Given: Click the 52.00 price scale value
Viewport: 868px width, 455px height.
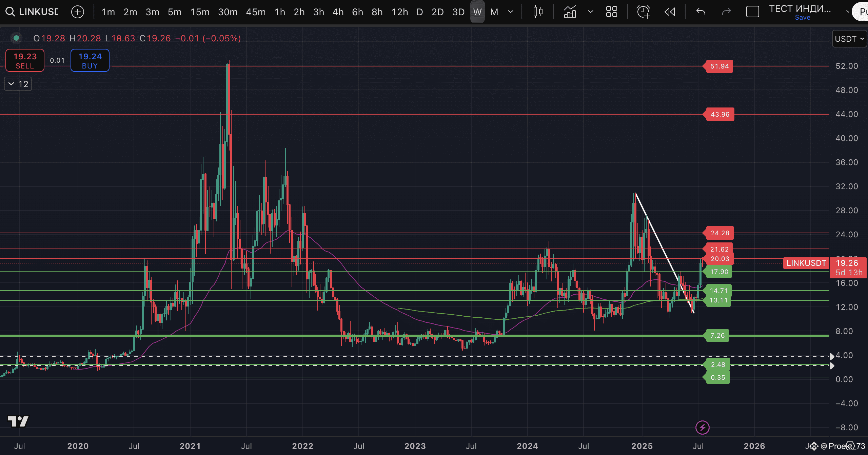Looking at the screenshot, I should tap(847, 66).
